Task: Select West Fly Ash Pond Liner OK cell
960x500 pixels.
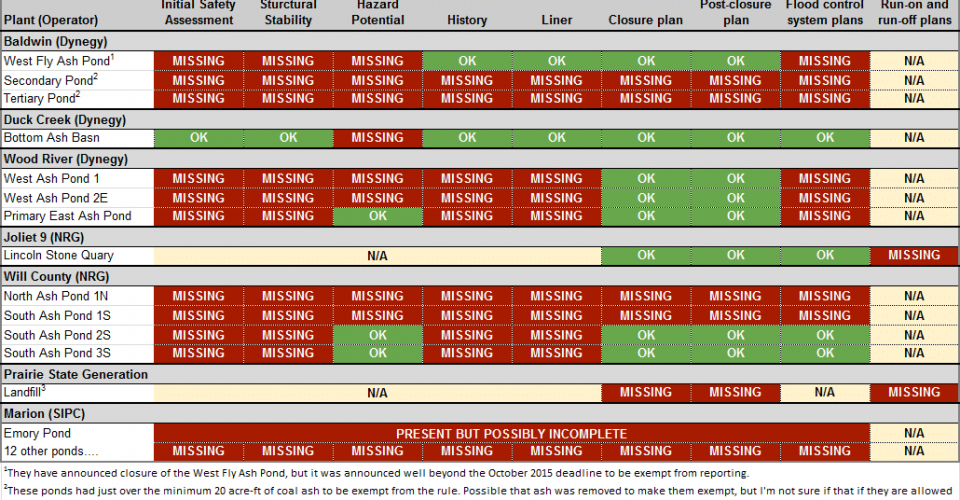Action: click(x=557, y=61)
